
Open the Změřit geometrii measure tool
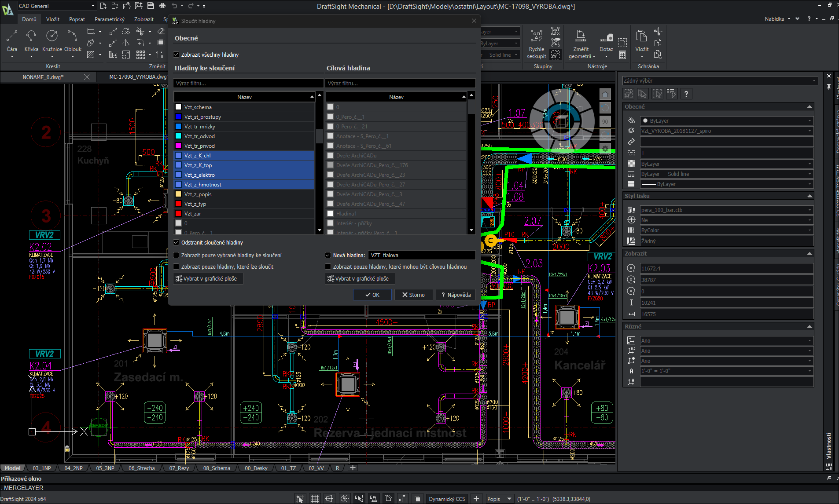coord(581,36)
